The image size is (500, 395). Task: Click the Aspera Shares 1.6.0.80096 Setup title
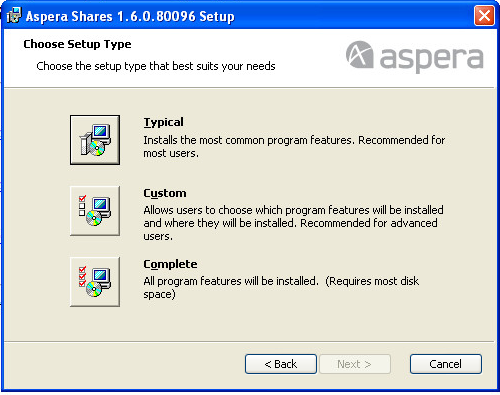[x=130, y=16]
